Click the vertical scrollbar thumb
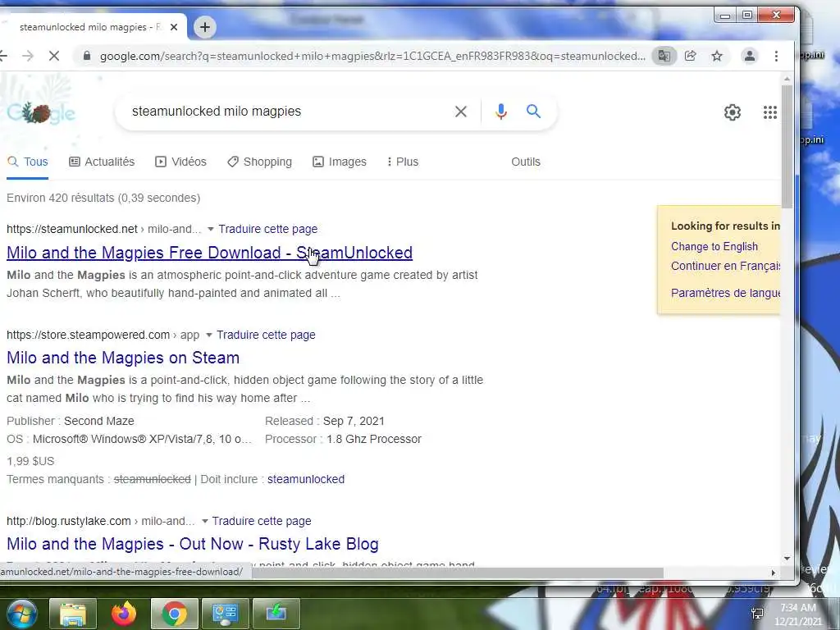The width and height of the screenshot is (840, 630). click(787, 146)
